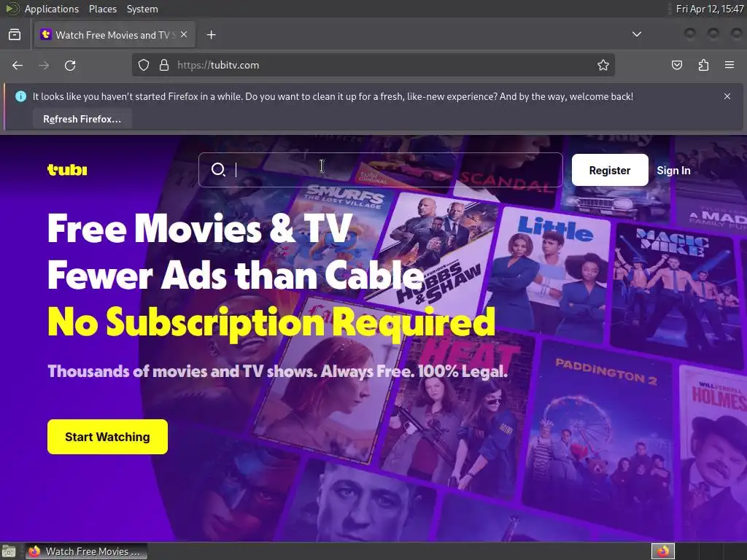Click the clock showing Fri Apr 12
The height and width of the screenshot is (560, 747).
point(710,9)
